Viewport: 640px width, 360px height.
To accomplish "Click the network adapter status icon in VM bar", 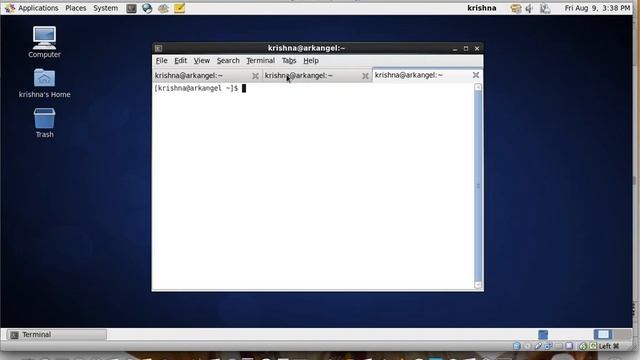I will coord(548,346).
